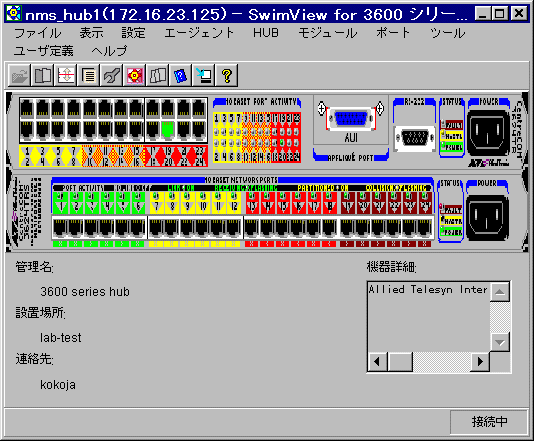
Task: Select the blue AUI connector on upper hub
Action: coord(351,119)
